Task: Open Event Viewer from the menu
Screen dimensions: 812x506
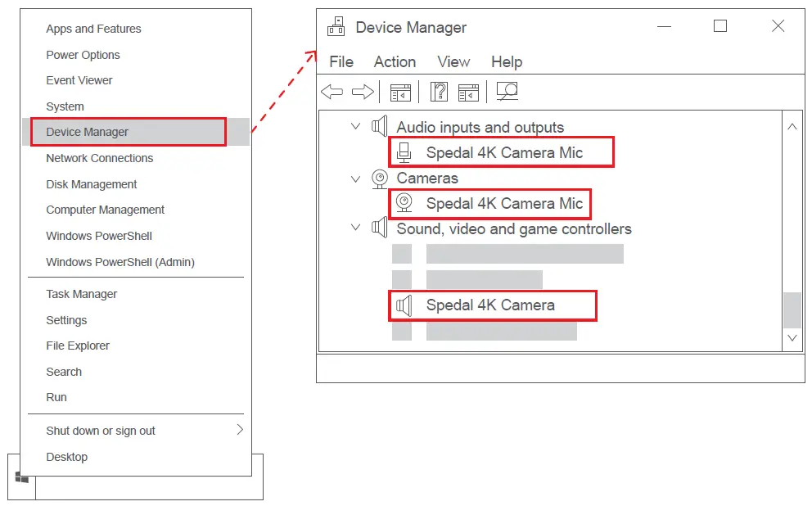Action: 79,80
